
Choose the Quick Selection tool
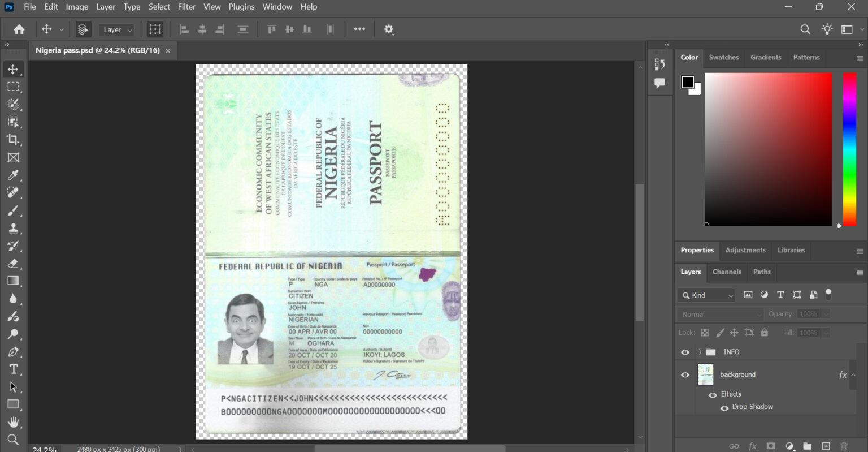tap(13, 104)
